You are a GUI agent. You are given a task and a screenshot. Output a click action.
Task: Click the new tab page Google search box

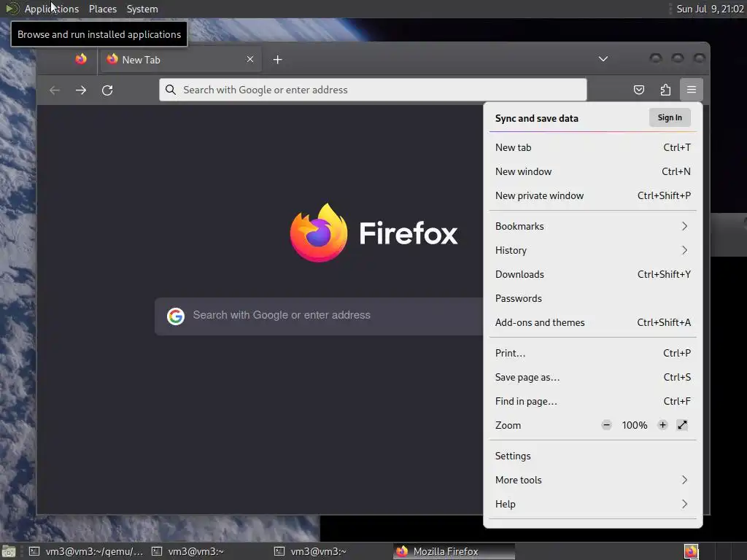click(319, 316)
